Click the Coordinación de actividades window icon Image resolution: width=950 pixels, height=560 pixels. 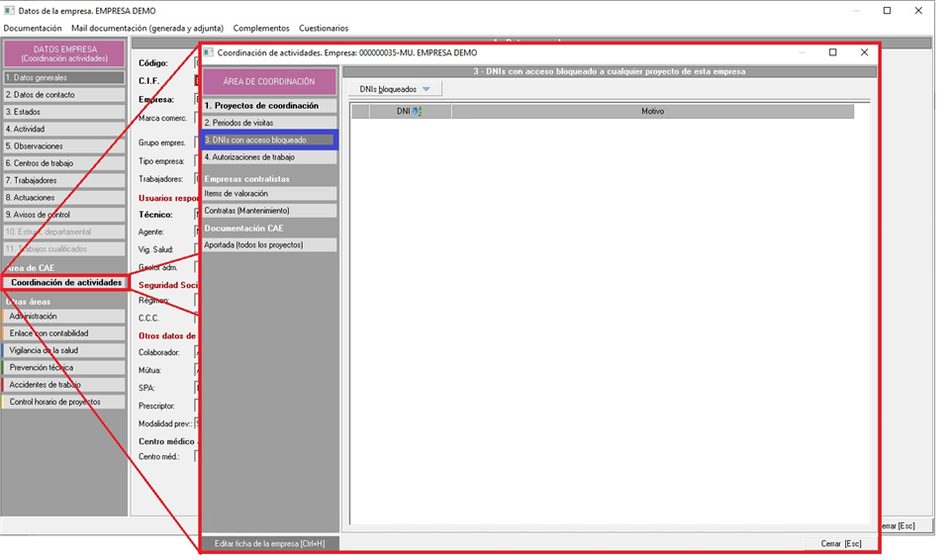[208, 52]
